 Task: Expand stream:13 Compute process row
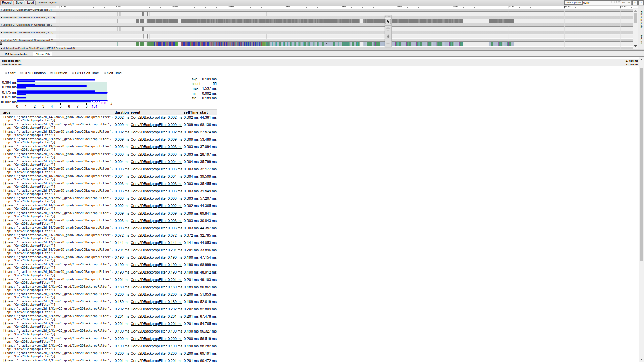(x=2, y=18)
